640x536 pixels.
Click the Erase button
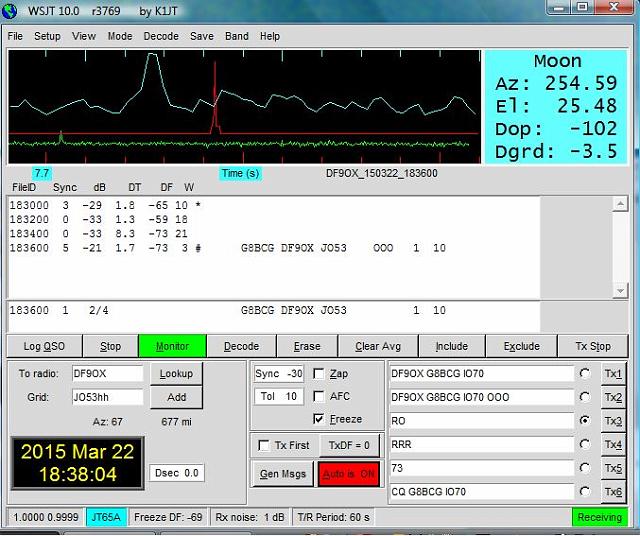click(x=307, y=346)
